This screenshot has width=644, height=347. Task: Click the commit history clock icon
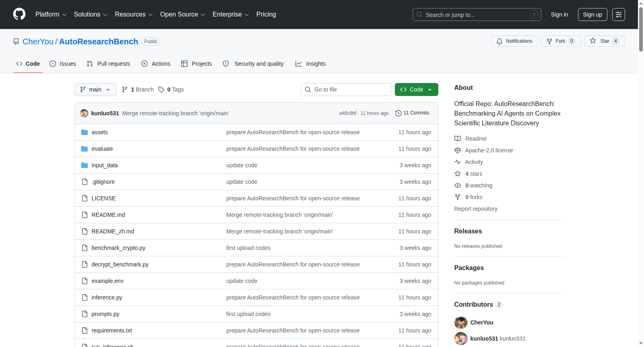(x=398, y=113)
